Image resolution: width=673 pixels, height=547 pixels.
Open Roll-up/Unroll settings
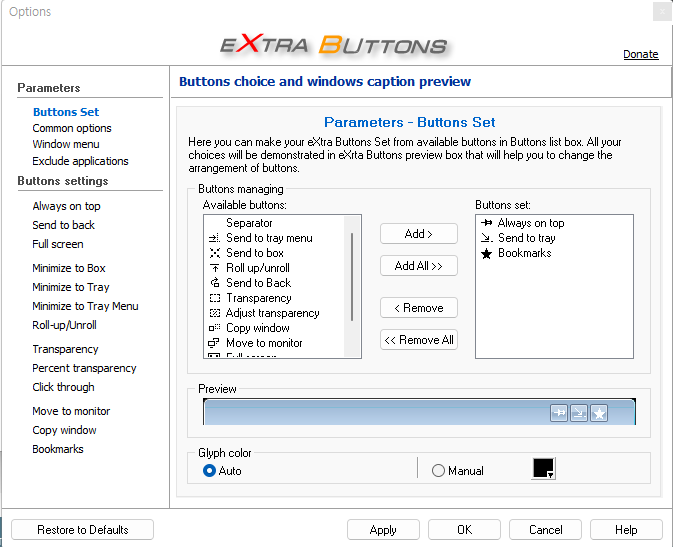(64, 325)
